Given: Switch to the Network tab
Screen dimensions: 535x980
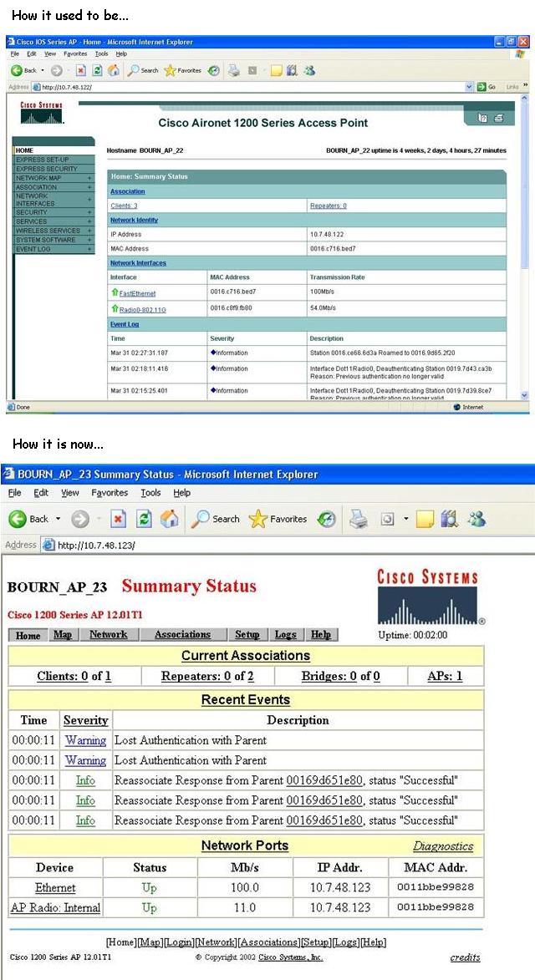Looking at the screenshot, I should pos(109,634).
